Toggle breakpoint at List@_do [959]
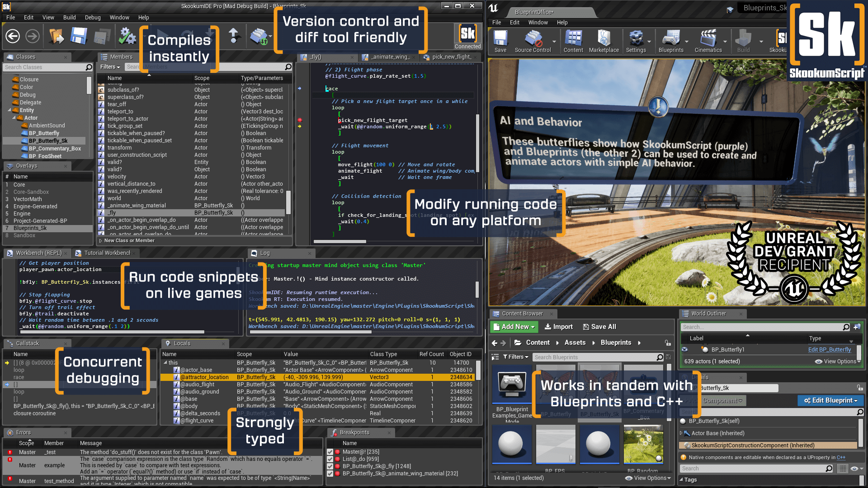The height and width of the screenshot is (488, 868). (x=330, y=459)
